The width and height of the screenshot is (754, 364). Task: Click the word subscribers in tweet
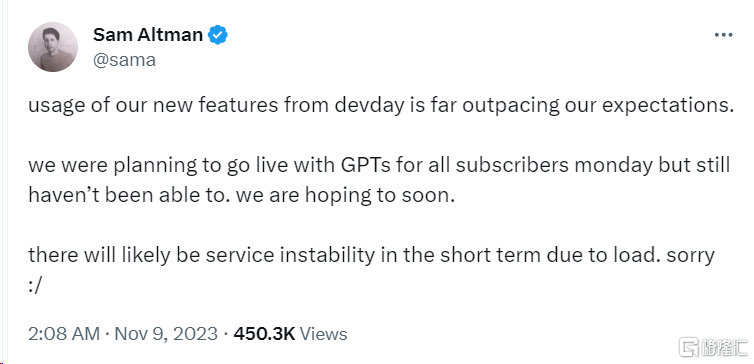512,165
